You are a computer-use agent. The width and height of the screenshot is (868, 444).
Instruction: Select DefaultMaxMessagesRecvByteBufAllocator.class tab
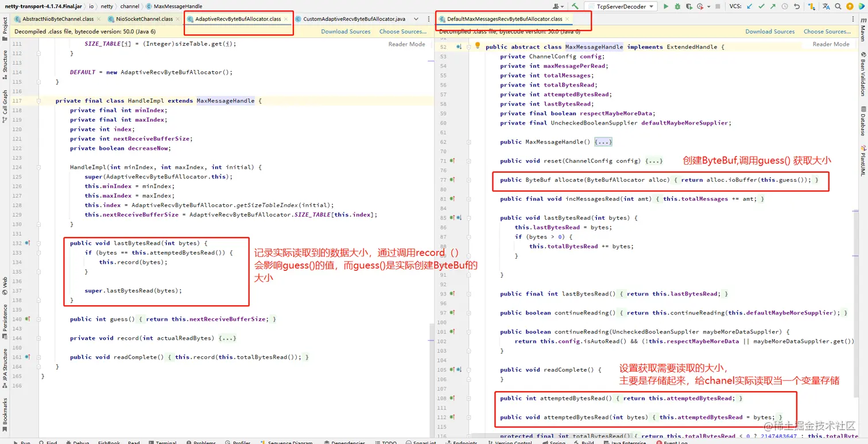(x=505, y=19)
